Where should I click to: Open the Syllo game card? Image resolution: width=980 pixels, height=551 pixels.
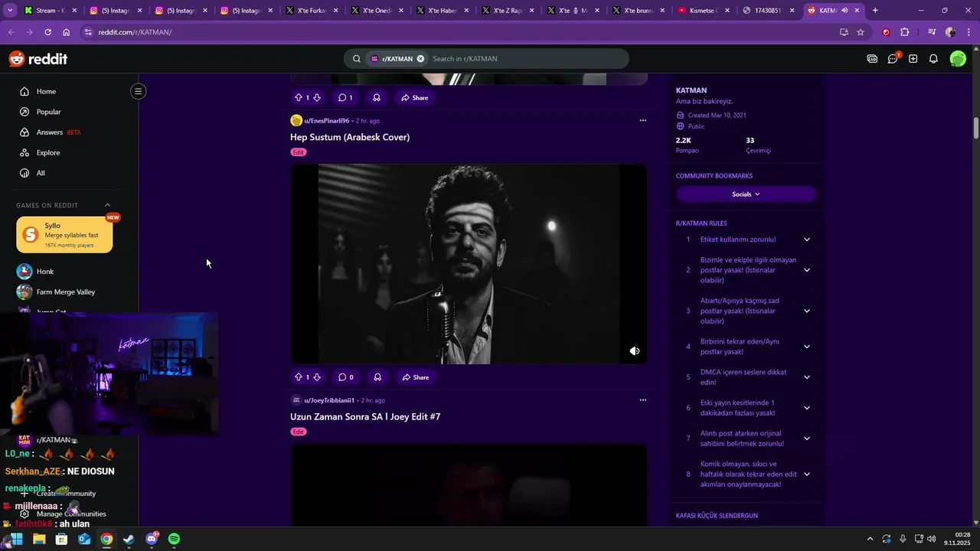[64, 234]
